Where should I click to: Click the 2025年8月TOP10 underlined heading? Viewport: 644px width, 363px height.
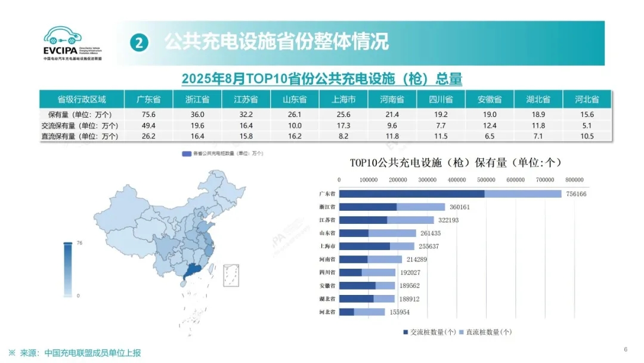321,79
